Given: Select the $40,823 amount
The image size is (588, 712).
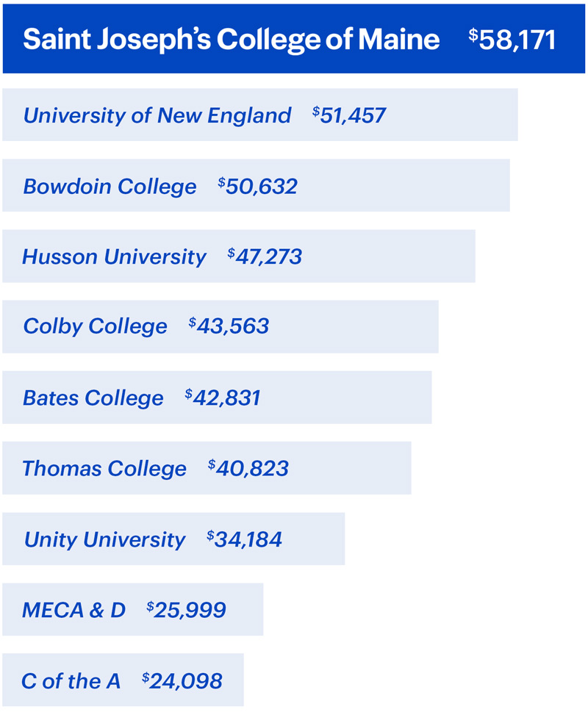Looking at the screenshot, I should pos(248,468).
